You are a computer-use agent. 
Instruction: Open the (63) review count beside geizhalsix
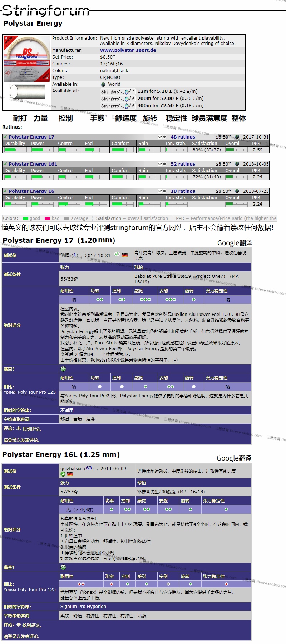tap(89, 468)
